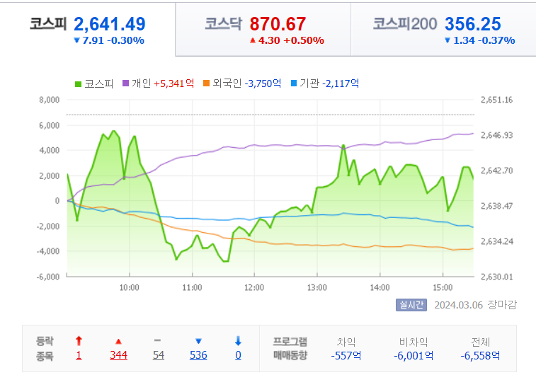Click the blue 기관 legend swatch
The image size is (536, 392).
[294, 83]
